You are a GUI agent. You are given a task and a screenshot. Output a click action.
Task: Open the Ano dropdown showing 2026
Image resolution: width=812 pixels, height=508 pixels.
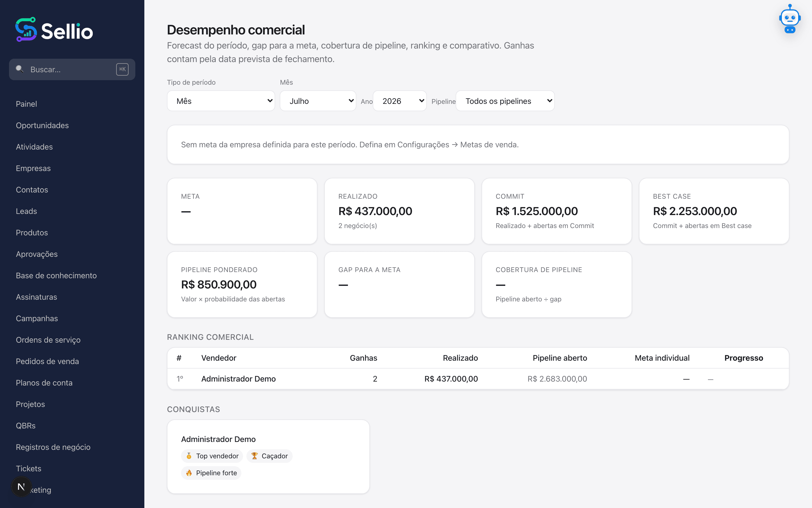point(400,101)
